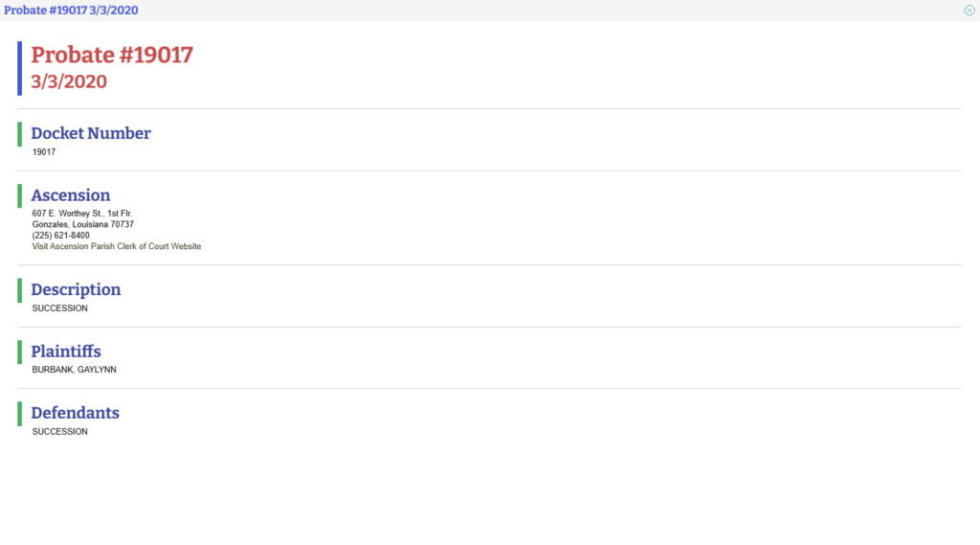This screenshot has height=545, width=980.
Task: Click the Description section heading
Action: tap(76, 289)
